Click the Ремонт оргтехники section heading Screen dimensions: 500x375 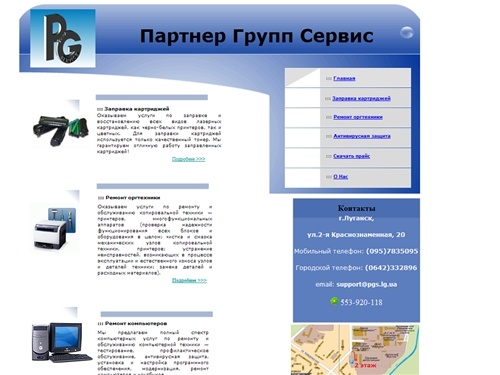click(133, 198)
